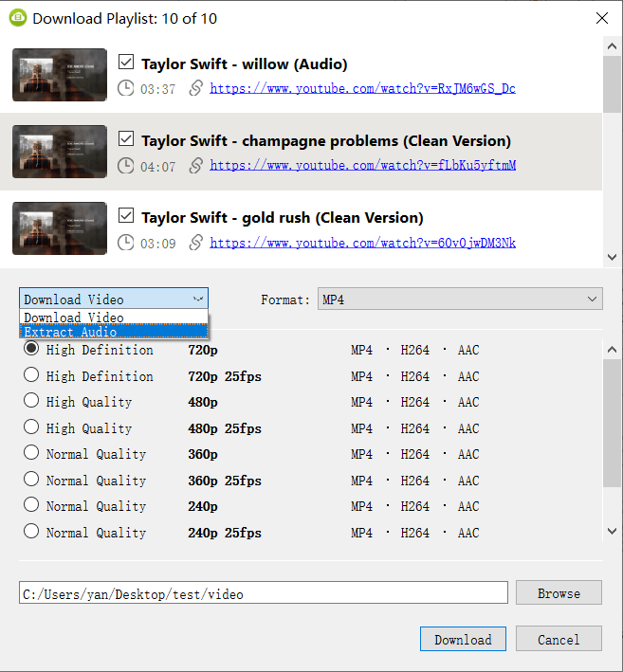Viewport: 623px width, 672px height.
Task: Choose Extract Audio from the dropdown list
Action: [114, 332]
